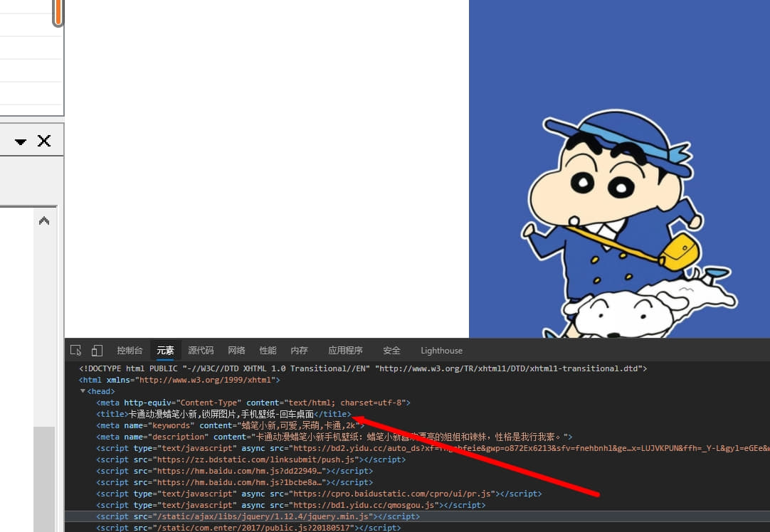Click the scroll up arrow in sidebar

point(44,221)
